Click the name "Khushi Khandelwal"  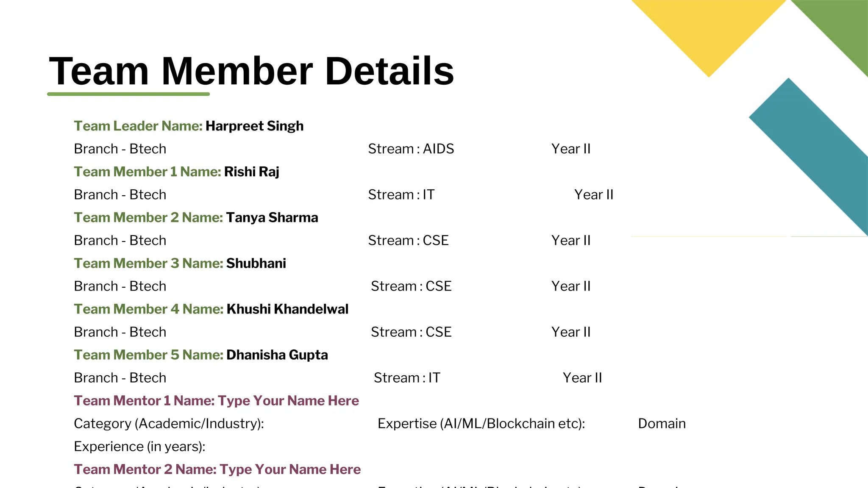point(287,309)
